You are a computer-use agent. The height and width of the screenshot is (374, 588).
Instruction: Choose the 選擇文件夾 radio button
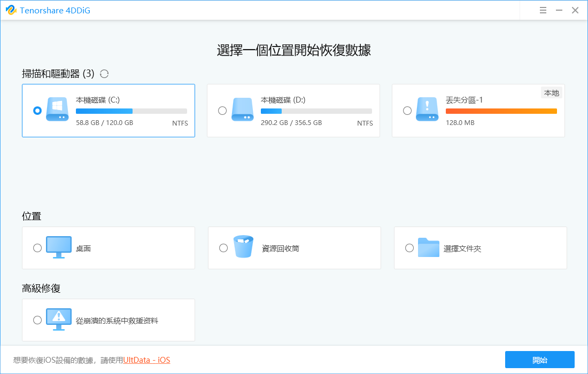[409, 248]
